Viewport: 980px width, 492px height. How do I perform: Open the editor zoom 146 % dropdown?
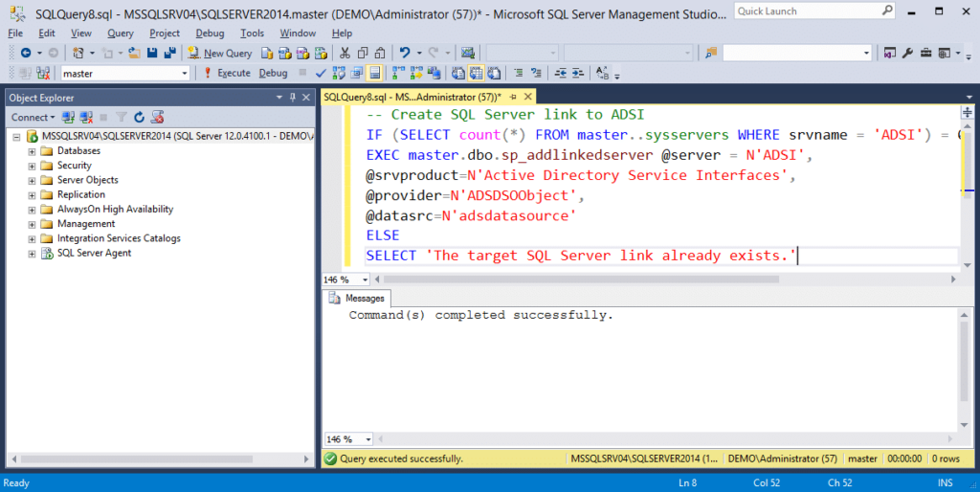(367, 280)
